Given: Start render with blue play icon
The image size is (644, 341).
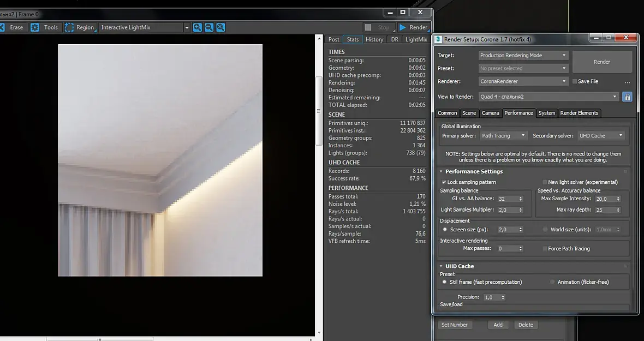Looking at the screenshot, I should tap(403, 27).
